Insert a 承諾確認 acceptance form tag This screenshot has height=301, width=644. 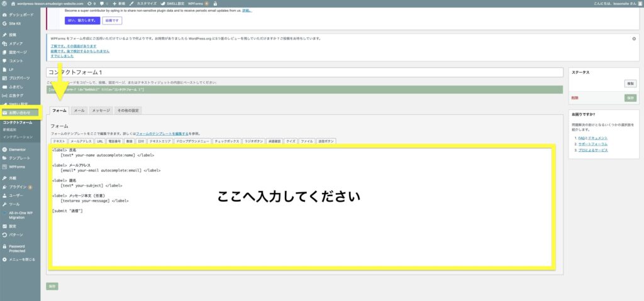[x=275, y=141]
